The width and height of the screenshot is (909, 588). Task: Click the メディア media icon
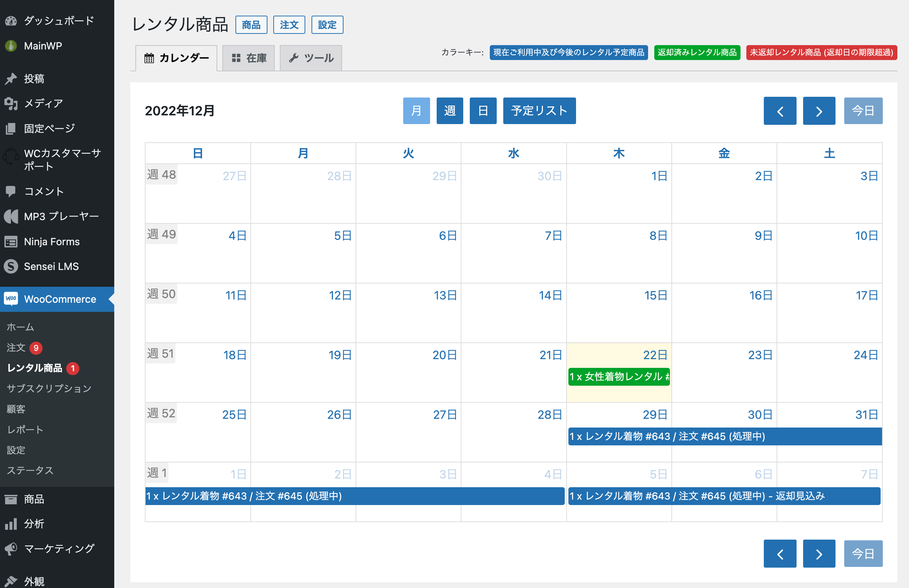click(11, 103)
